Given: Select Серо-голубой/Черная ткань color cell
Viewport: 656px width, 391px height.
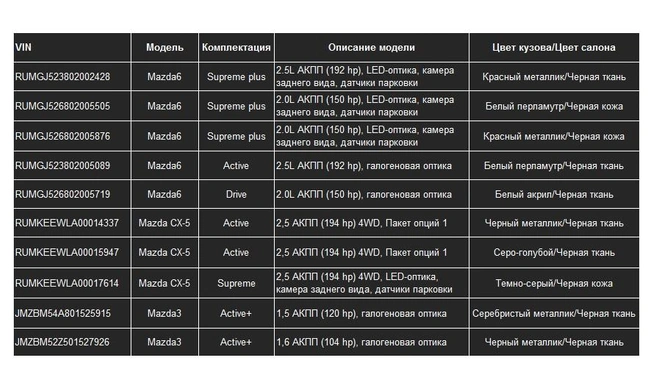Looking at the screenshot, I should tap(554, 253).
